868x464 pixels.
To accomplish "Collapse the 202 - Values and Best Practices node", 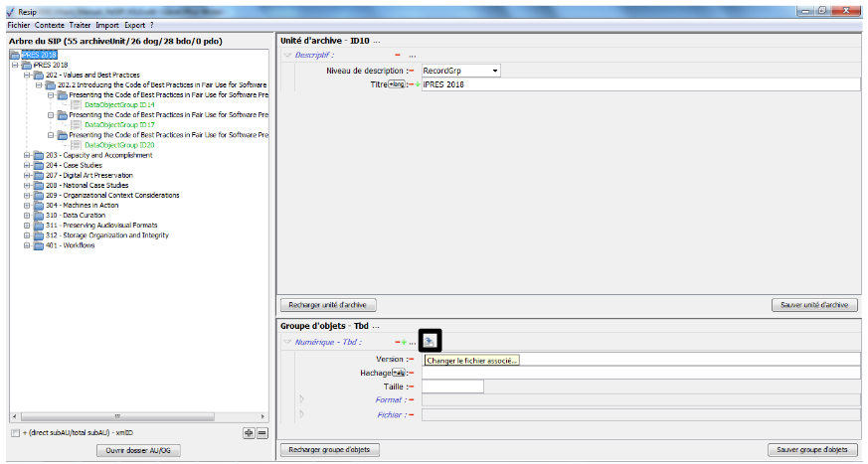I will pos(26,75).
